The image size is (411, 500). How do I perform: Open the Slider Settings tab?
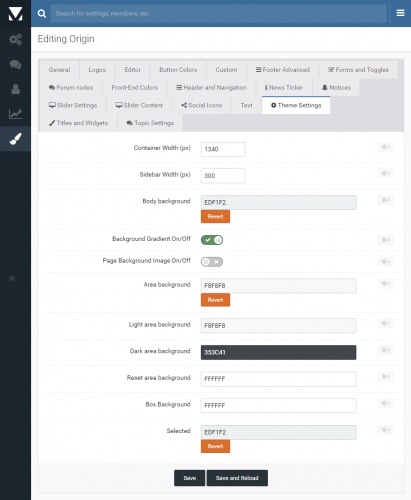coord(73,105)
